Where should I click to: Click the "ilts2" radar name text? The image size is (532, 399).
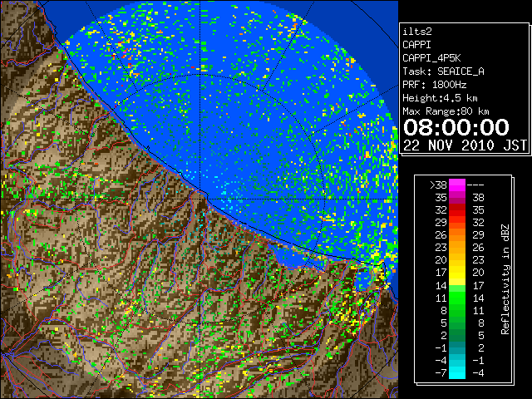pyautogui.click(x=417, y=32)
